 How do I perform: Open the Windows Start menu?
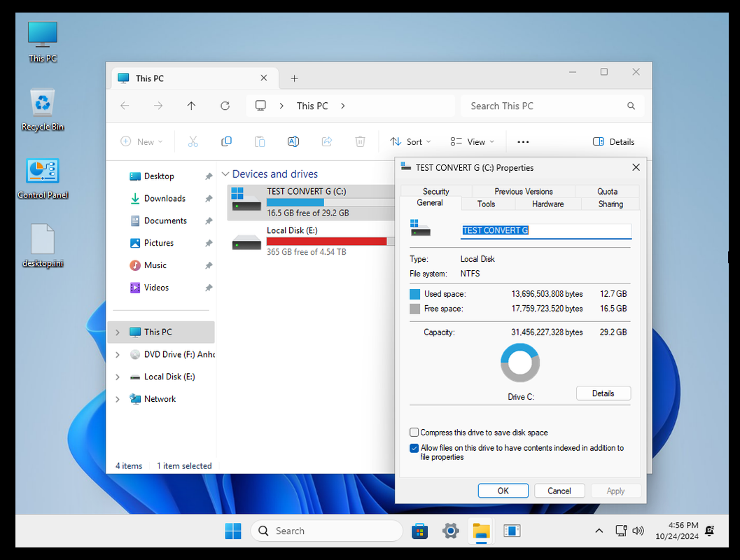click(x=233, y=531)
